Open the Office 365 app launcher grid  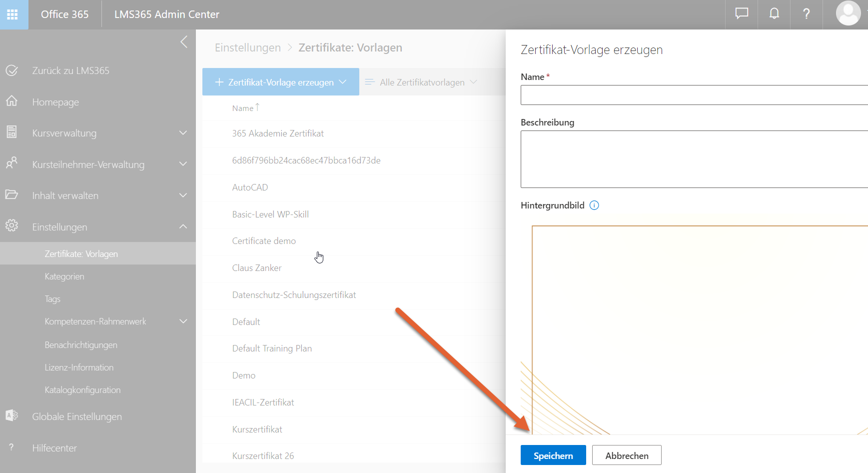[12, 14]
